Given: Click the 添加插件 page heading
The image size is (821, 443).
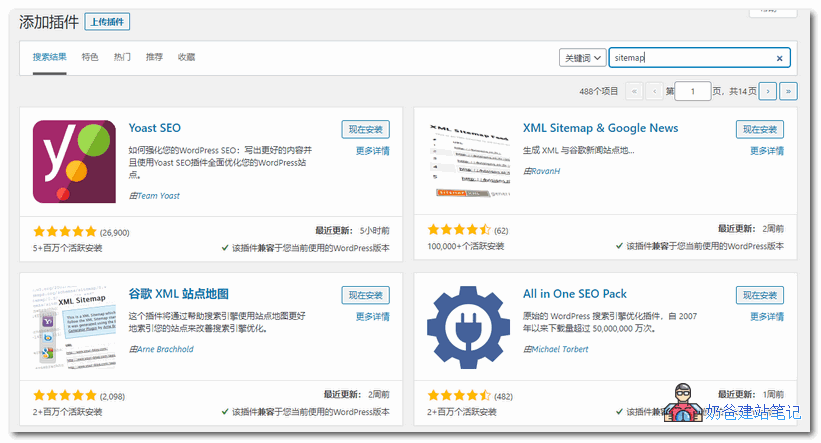Looking at the screenshot, I should (x=49, y=22).
